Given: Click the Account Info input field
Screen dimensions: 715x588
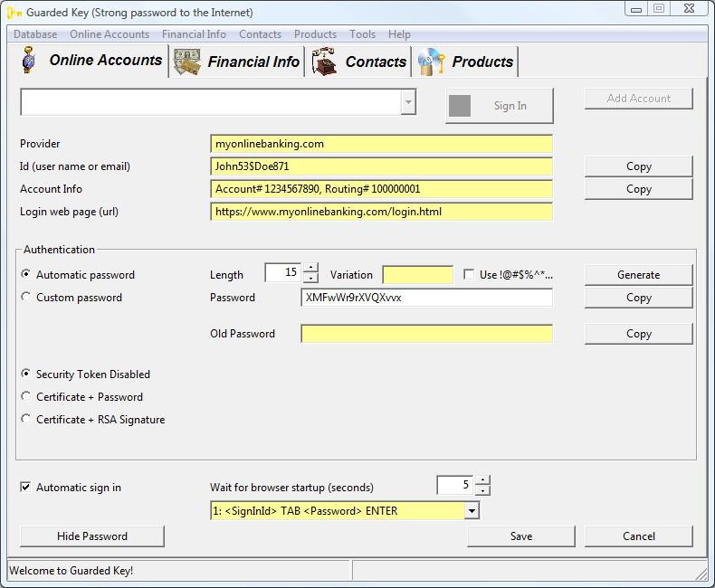Looking at the screenshot, I should 381,189.
